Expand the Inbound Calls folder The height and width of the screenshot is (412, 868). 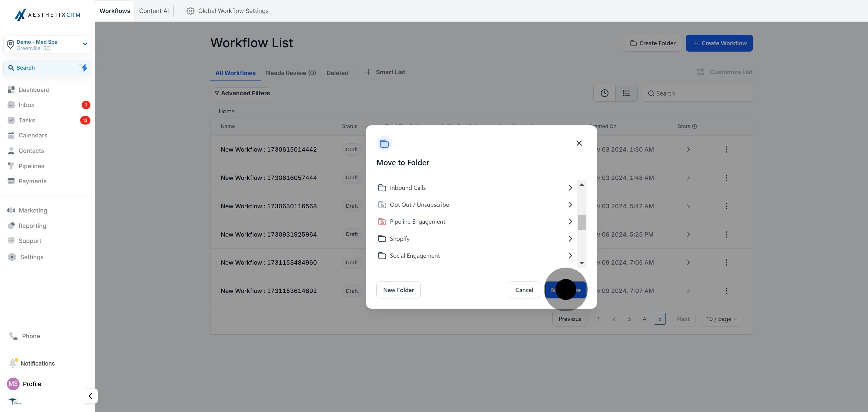click(x=570, y=188)
